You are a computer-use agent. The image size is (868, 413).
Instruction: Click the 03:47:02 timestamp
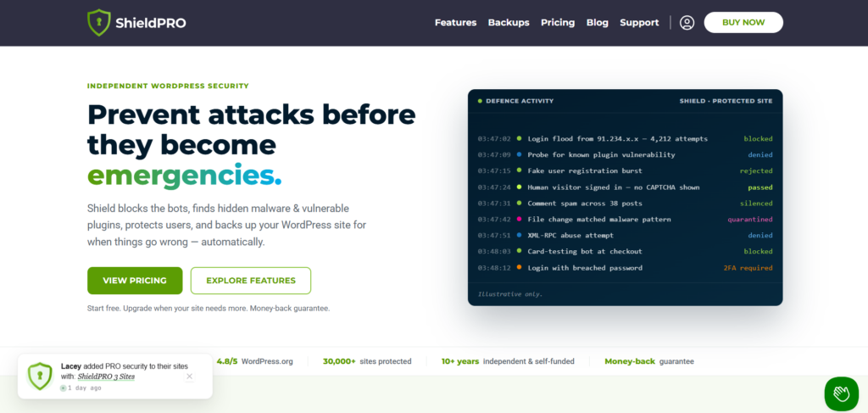point(494,138)
